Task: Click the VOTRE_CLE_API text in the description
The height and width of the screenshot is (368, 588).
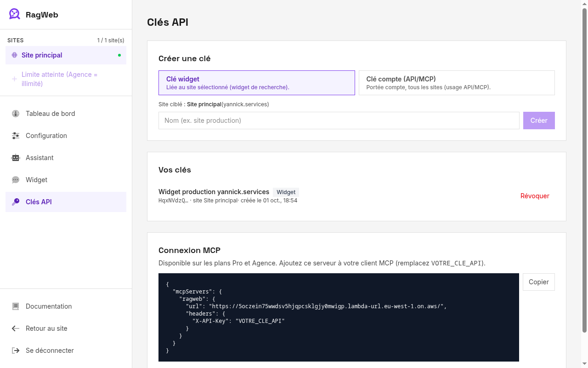Action: 457,264
